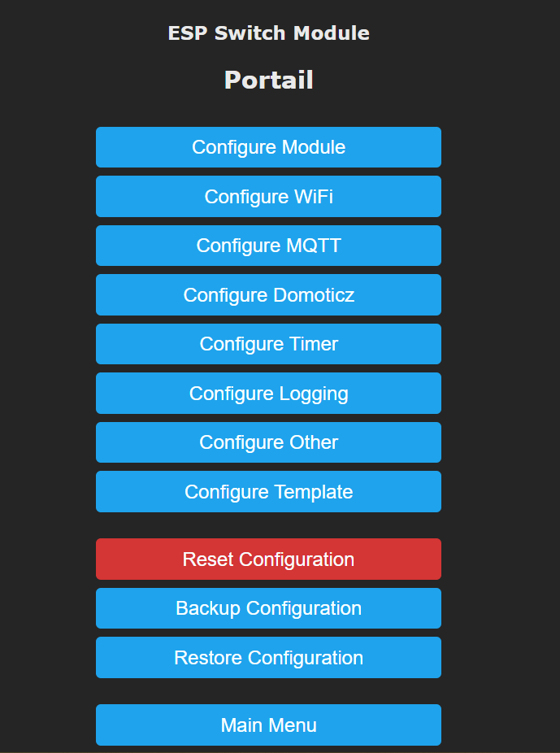Screen dimensions: 560x753
Task: Go to Configure WiFi settings
Action: [268, 197]
